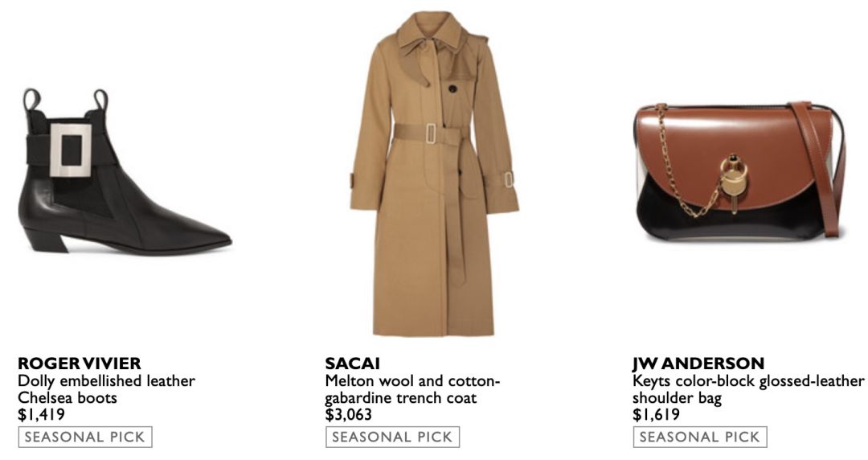Open the Sacai trench coat product image
Viewport: 868px width, 460px height.
tap(434, 174)
